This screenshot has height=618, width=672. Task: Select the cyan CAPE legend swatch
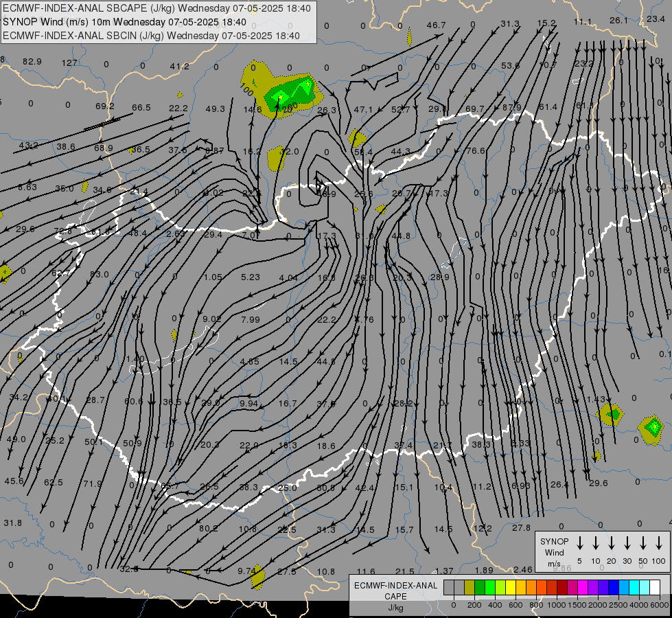tap(634, 587)
